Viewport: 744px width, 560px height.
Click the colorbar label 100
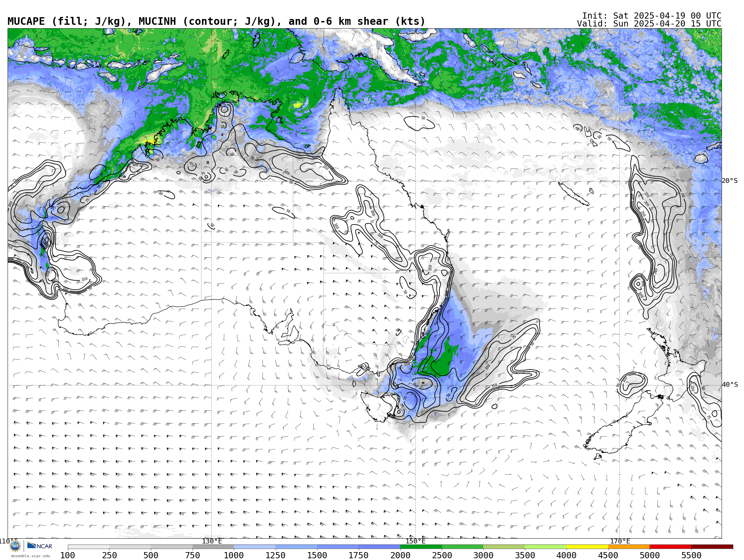pos(68,555)
